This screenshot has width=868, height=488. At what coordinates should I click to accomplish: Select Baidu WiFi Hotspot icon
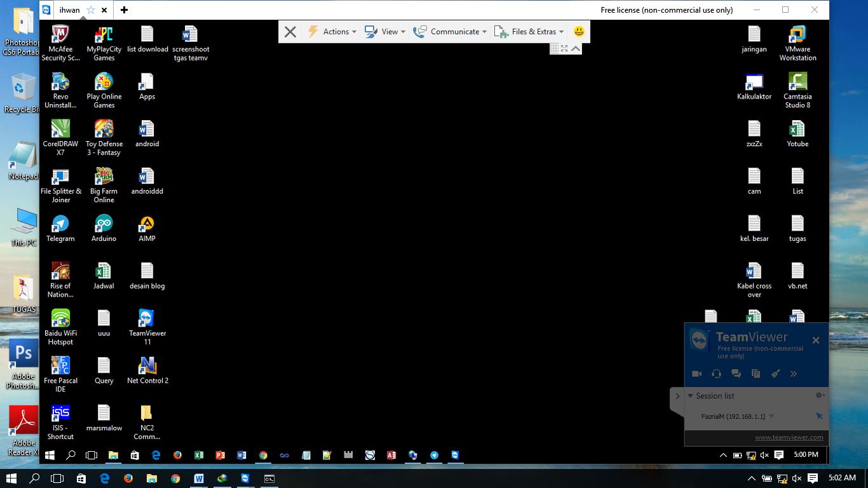pos(60,327)
